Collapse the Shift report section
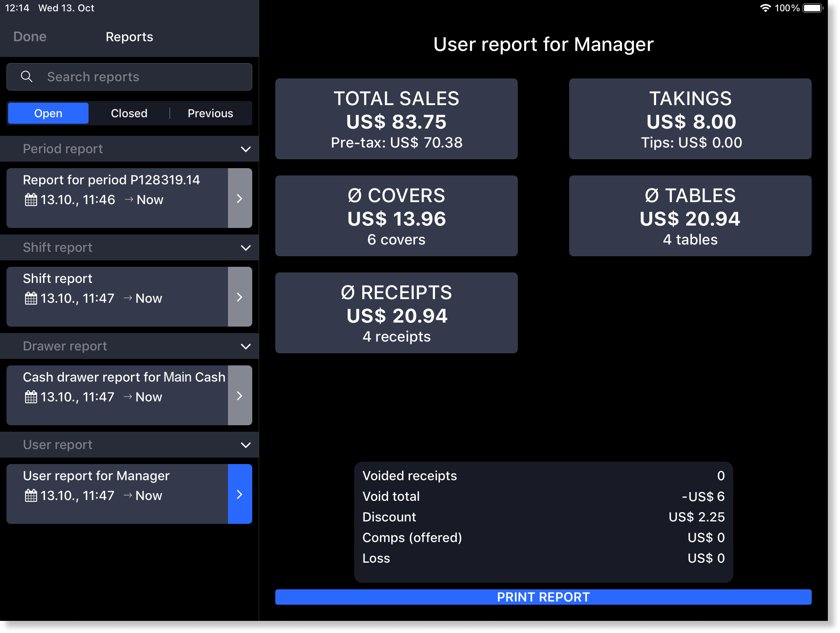 pos(246,248)
